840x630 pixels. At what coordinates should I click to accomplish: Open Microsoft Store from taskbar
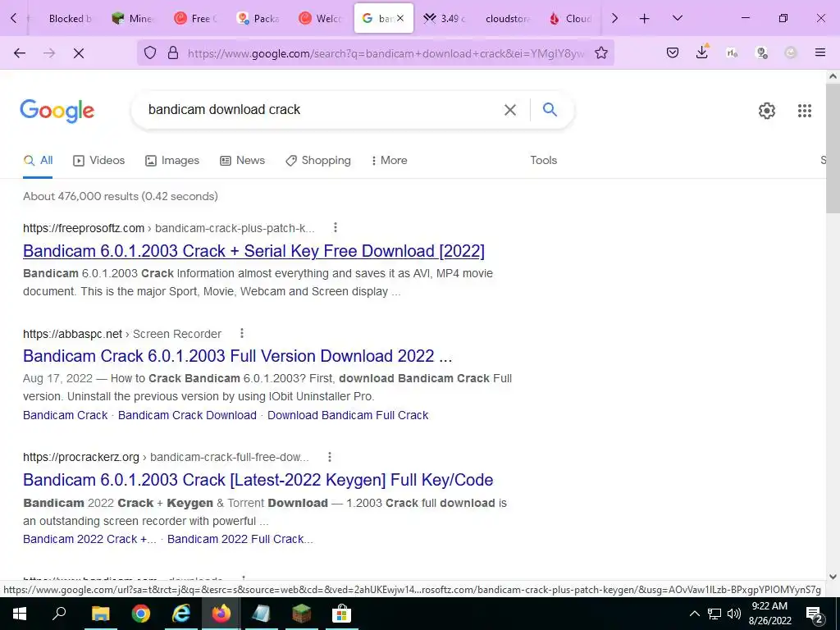(x=341, y=614)
